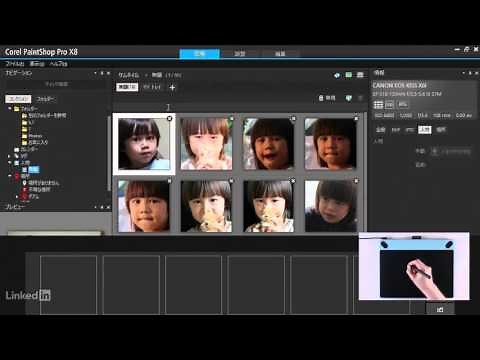Click the navigation tree vertical scrollbar

(x=109, y=153)
